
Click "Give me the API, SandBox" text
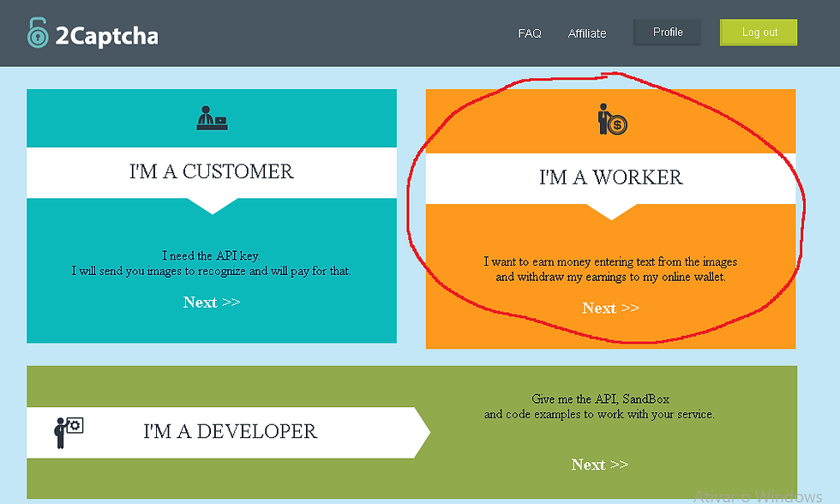coord(600,399)
